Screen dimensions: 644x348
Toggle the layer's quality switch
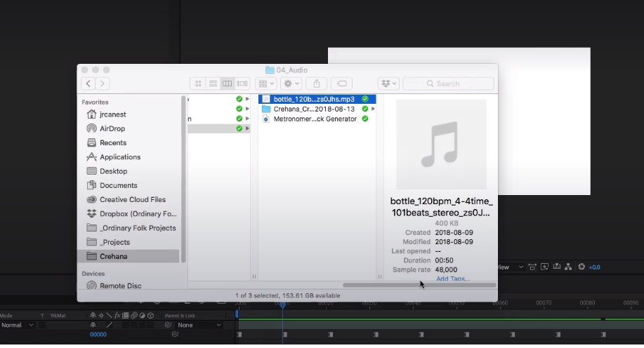[x=110, y=325]
